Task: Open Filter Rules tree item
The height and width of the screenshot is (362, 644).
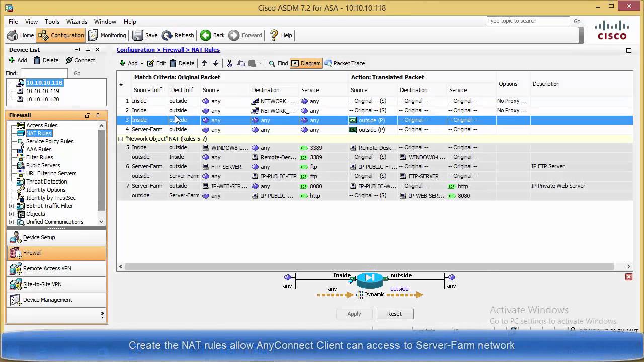Action: click(40, 157)
